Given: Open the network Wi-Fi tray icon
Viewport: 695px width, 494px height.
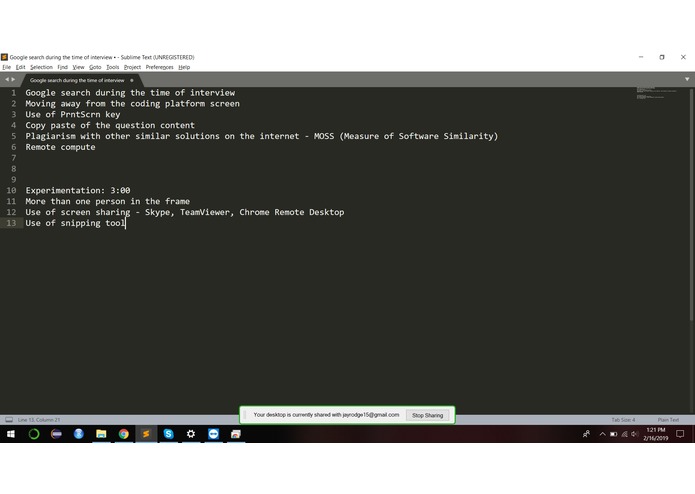Looking at the screenshot, I should pos(624,434).
